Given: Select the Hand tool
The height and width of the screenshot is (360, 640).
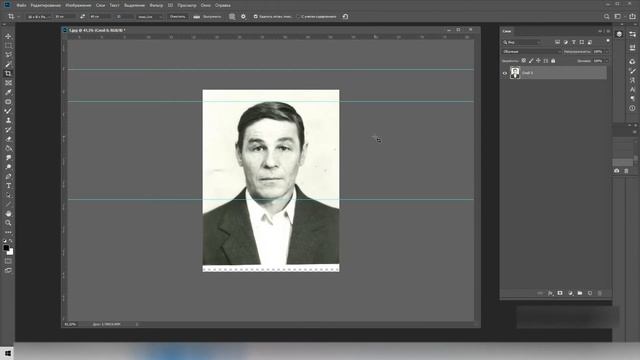Looking at the screenshot, I should pyautogui.click(x=8, y=214).
